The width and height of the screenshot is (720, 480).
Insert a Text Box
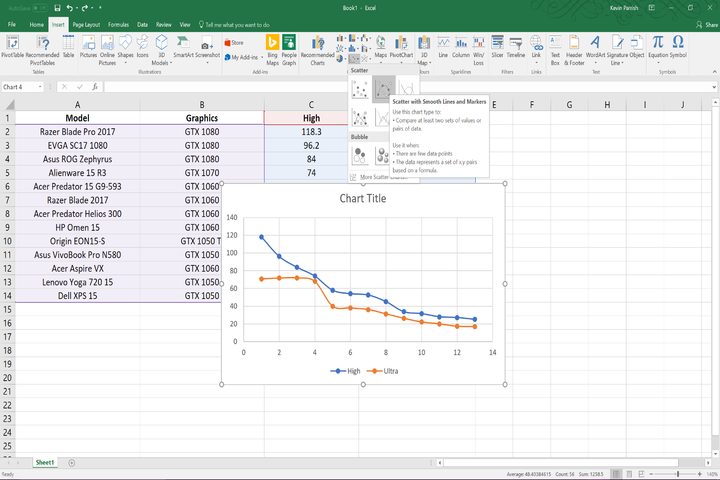click(555, 50)
